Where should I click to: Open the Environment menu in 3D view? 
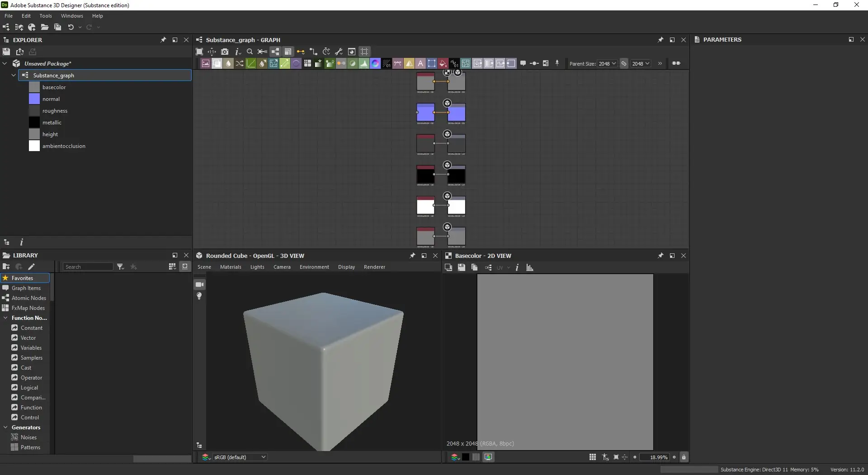click(x=314, y=267)
